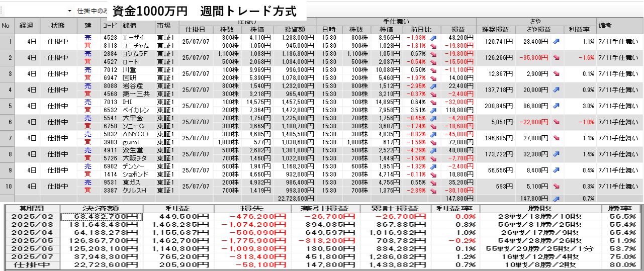Click the blue trend arrow in the totals row
The height and width of the screenshot is (271, 644).
tap(557, 199)
